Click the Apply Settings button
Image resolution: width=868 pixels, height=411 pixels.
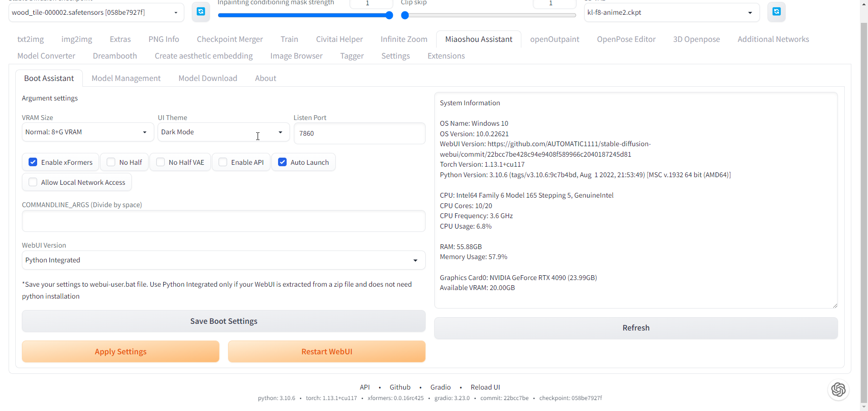120,351
